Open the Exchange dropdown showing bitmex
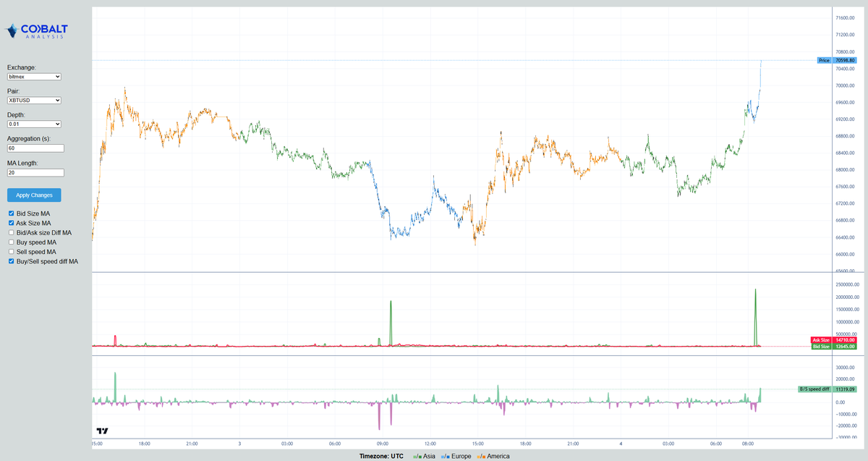This screenshot has width=868, height=461. [x=34, y=76]
